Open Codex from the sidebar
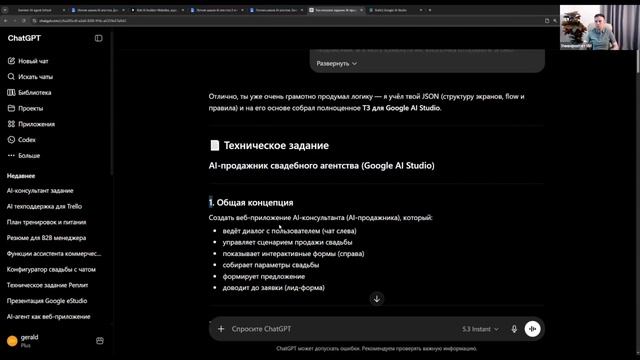 [x=21, y=140]
